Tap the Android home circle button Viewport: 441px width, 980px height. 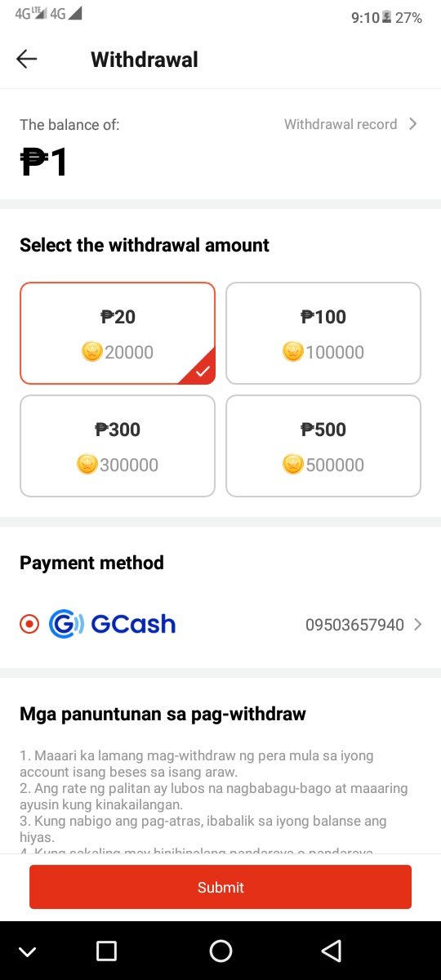coord(220,951)
